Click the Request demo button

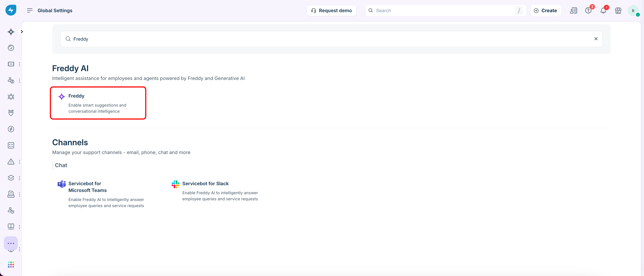331,10
